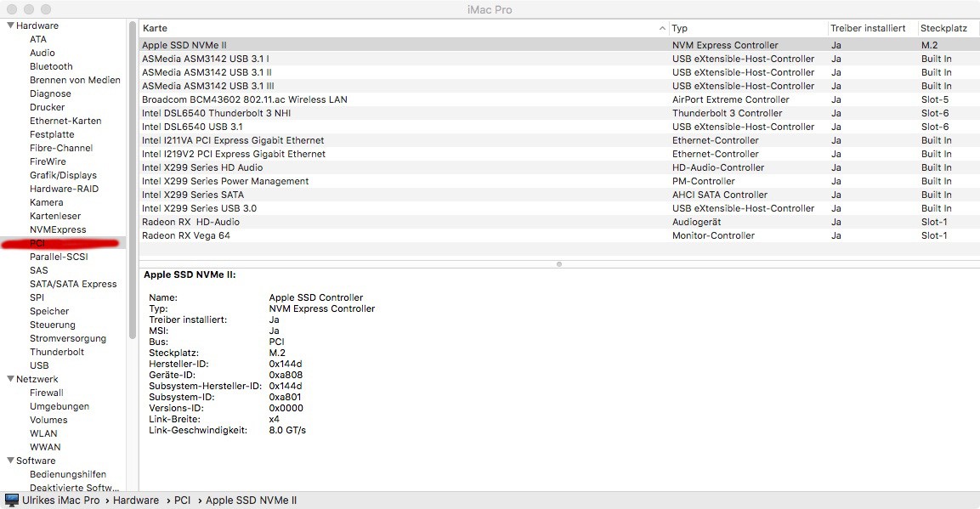980x509 pixels.
Task: Click the split pane divider handle
Action: (x=558, y=264)
